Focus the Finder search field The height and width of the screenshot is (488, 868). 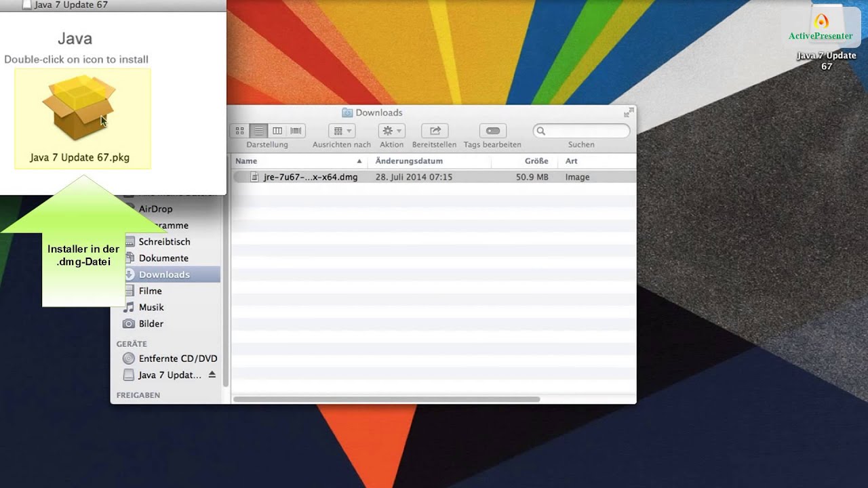tap(581, 131)
